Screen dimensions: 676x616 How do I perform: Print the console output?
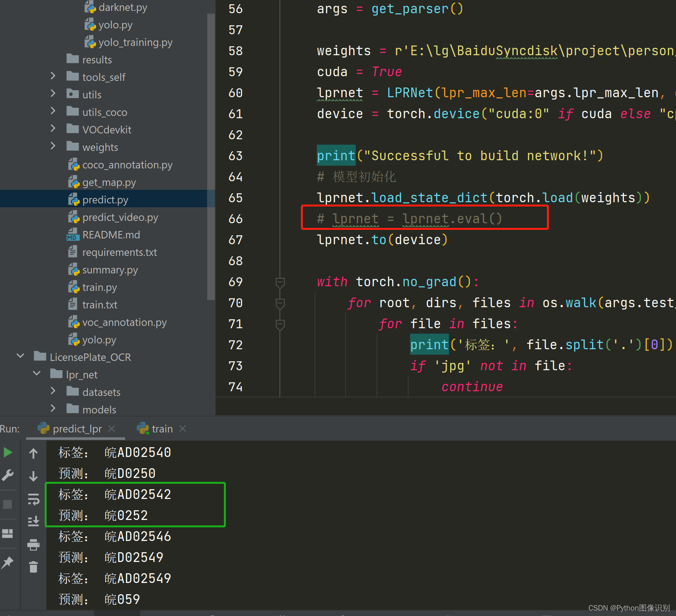click(33, 544)
